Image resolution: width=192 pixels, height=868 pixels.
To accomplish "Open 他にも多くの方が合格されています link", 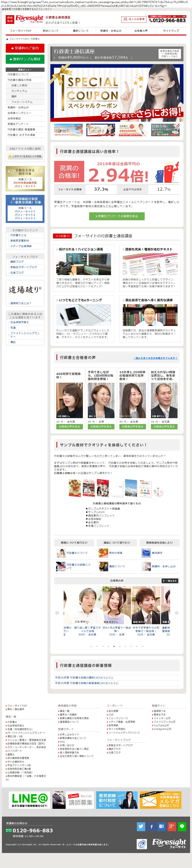I will coord(155,358).
